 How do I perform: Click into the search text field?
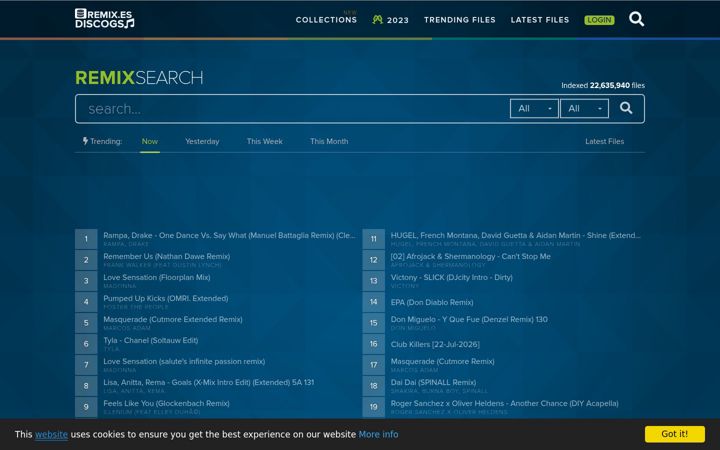[x=294, y=109]
